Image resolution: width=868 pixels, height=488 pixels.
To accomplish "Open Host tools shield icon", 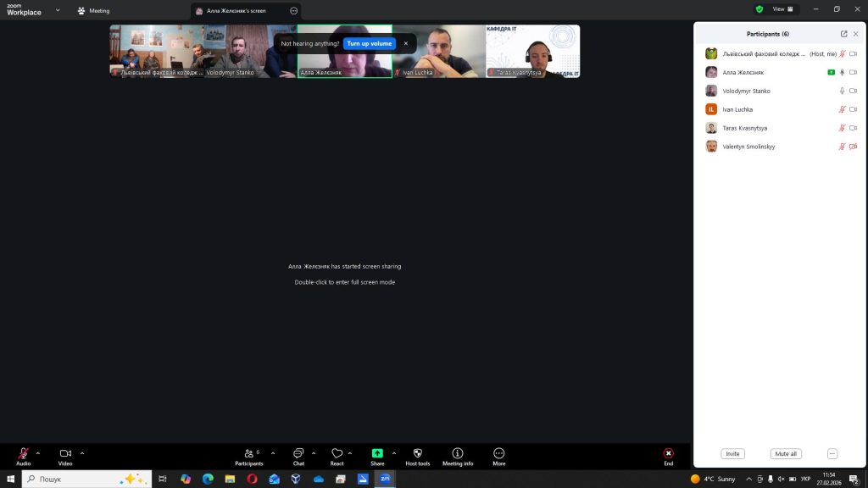I will pyautogui.click(x=418, y=453).
